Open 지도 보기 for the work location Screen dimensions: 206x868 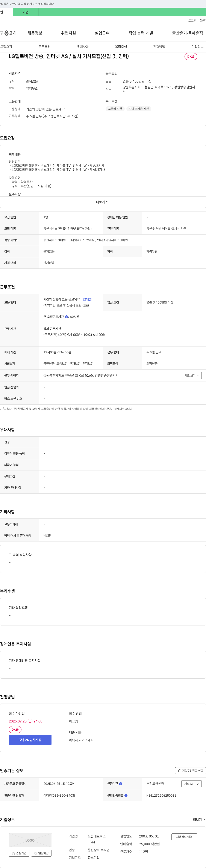tap(192, 375)
